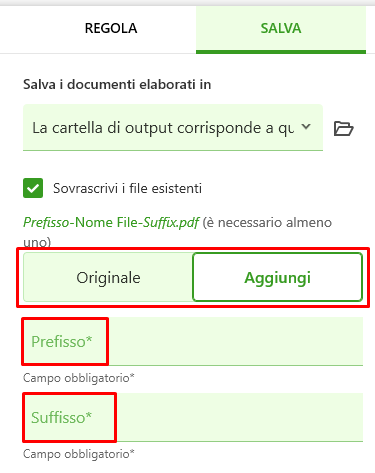
Task: Click Campo obbligatorio hint under Suffisso
Action: [x=79, y=454]
